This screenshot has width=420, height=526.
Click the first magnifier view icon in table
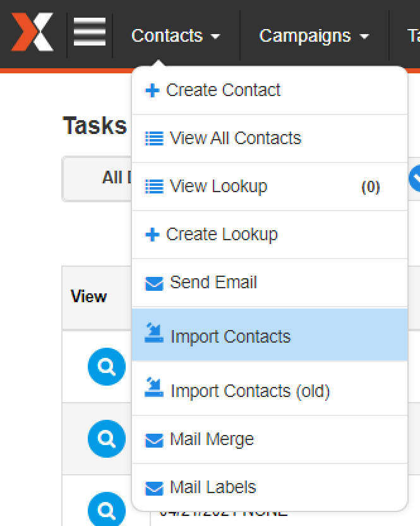tap(107, 366)
